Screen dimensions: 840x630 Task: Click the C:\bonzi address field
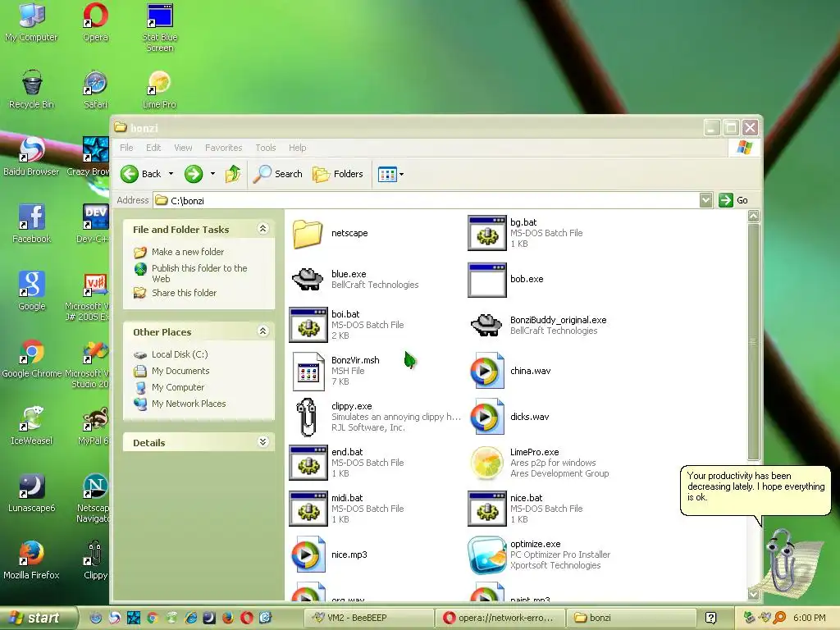[426, 200]
